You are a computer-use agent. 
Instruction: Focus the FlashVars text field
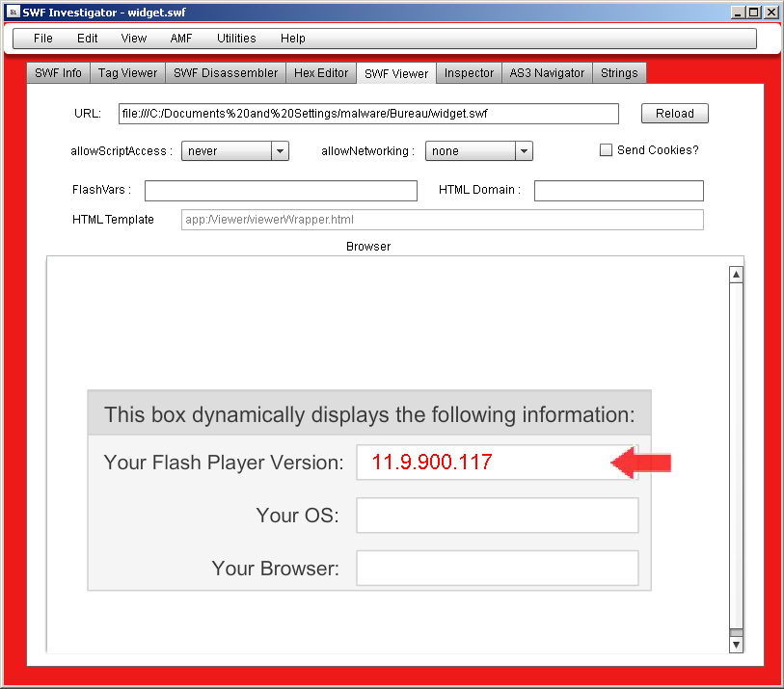281,191
